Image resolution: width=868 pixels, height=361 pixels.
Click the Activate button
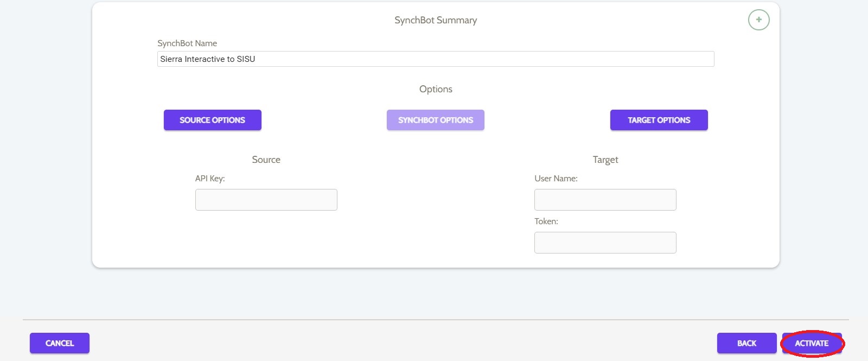(x=812, y=343)
